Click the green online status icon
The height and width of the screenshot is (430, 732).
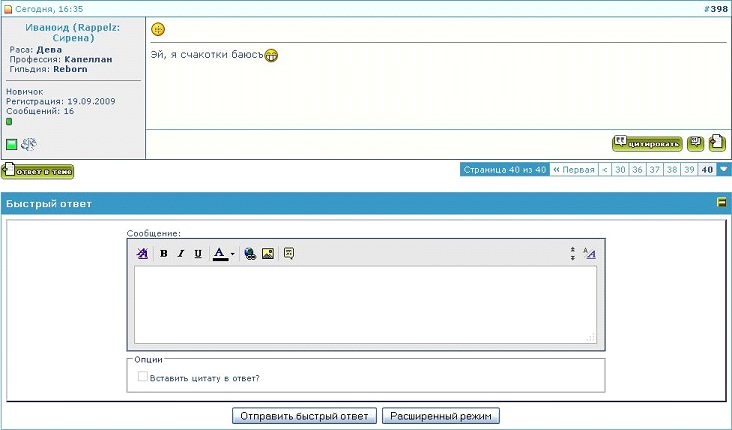(12, 145)
